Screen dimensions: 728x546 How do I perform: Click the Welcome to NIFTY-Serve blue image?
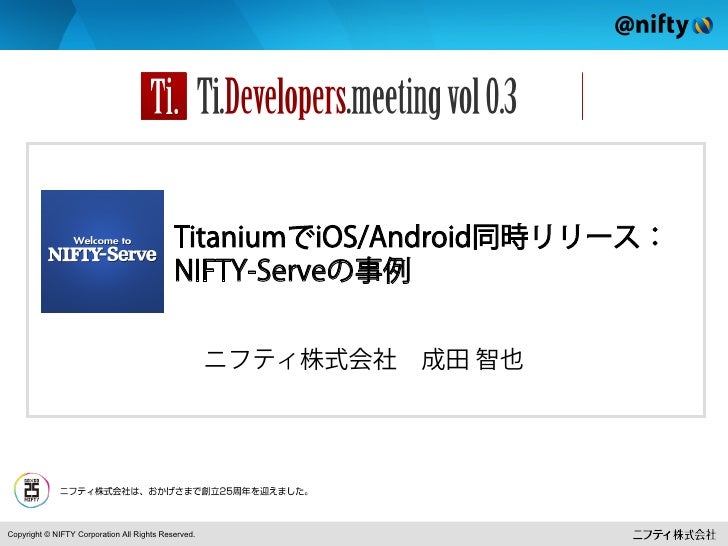(x=102, y=251)
